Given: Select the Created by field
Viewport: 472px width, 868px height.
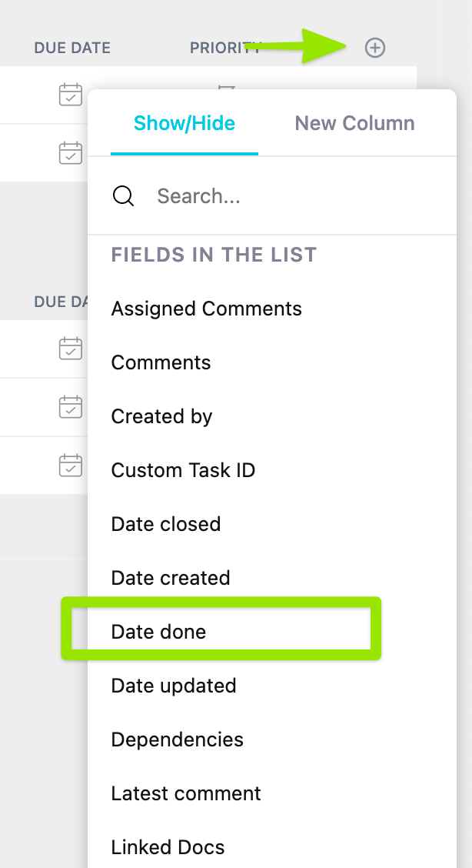Looking at the screenshot, I should pyautogui.click(x=161, y=416).
